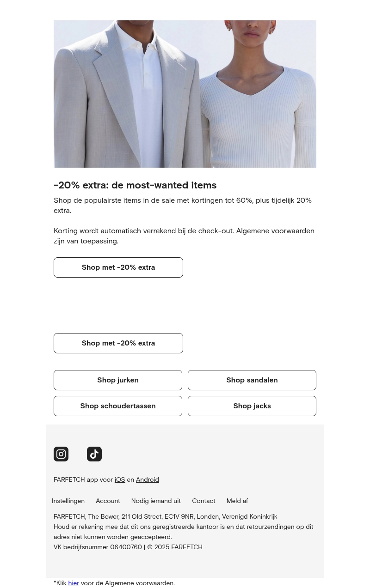Click the hero image of two models

point(185,94)
